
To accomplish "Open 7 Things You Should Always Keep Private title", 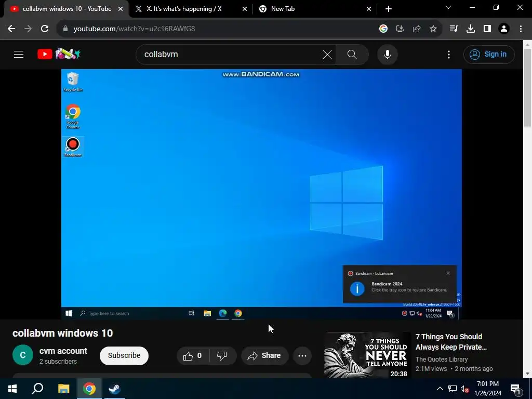I will (x=451, y=342).
